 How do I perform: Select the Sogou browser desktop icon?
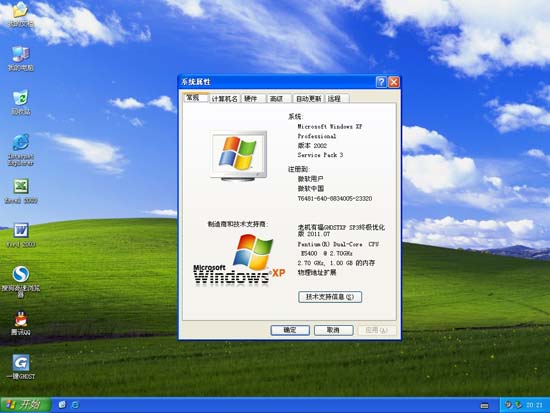[x=21, y=282]
